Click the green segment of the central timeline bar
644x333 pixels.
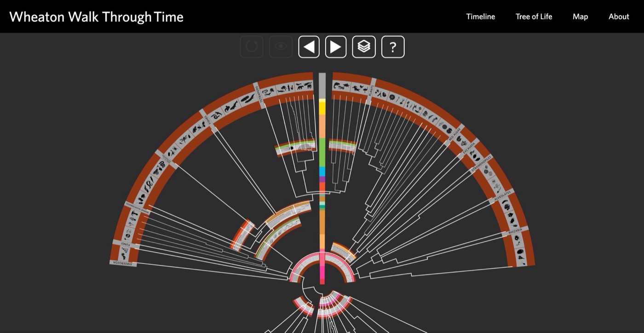click(322, 153)
